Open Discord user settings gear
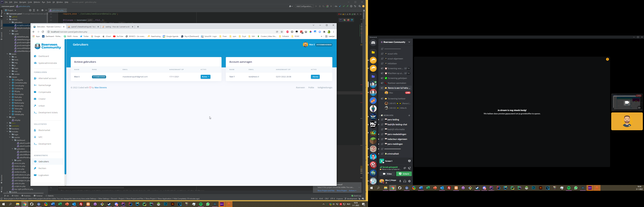This screenshot has height=207, width=644. coord(410,181)
